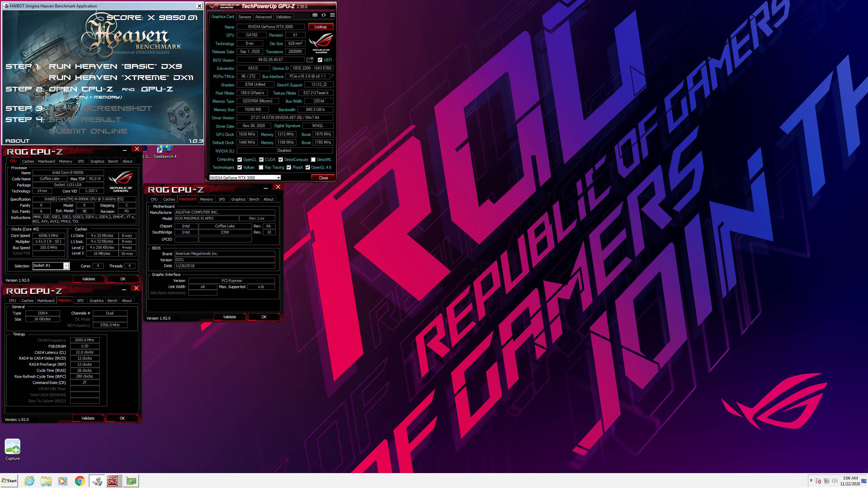Enable the DirectML checkbox
The height and width of the screenshot is (488, 868).
coord(313,160)
